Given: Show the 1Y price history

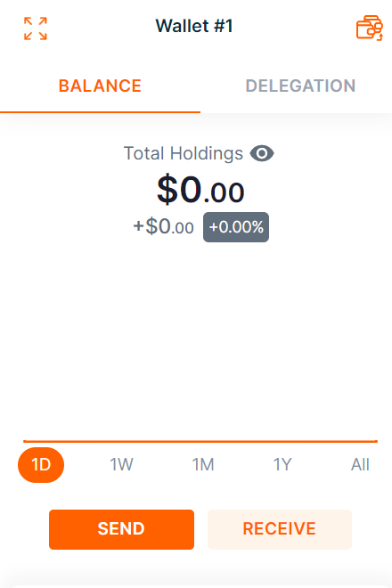Looking at the screenshot, I should coord(282,465).
